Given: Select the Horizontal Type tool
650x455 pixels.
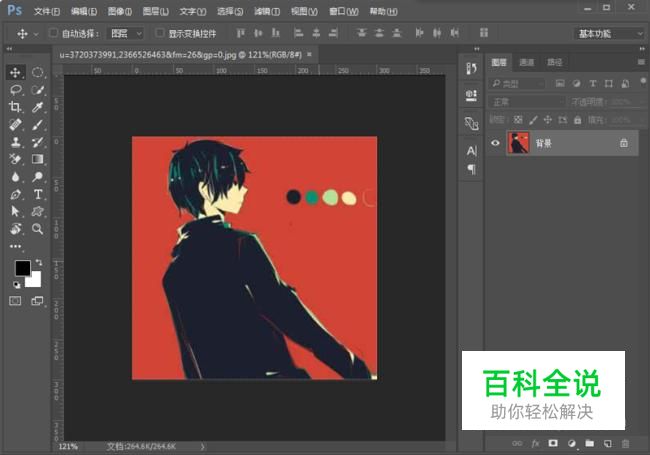Looking at the screenshot, I should coord(38,194).
